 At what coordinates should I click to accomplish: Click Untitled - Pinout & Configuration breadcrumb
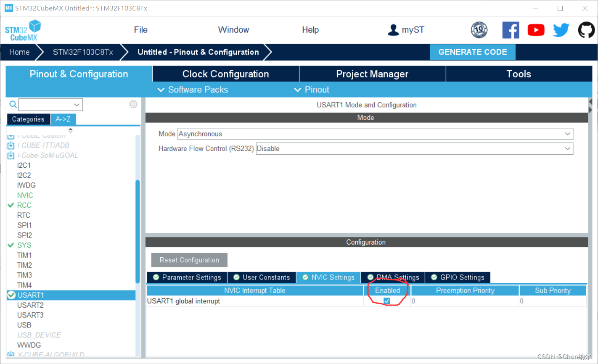coord(198,52)
